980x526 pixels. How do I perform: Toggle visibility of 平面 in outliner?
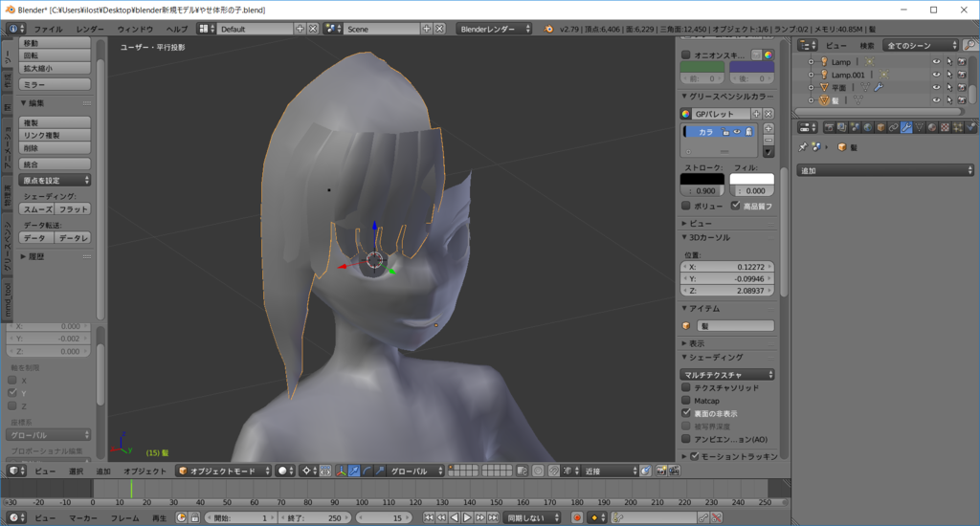click(x=936, y=87)
